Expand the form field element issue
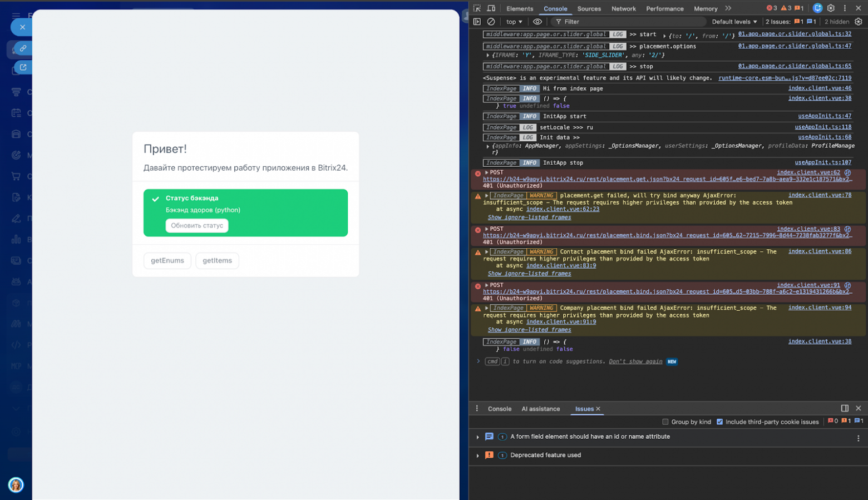Image resolution: width=868 pixels, height=500 pixels. tap(477, 437)
